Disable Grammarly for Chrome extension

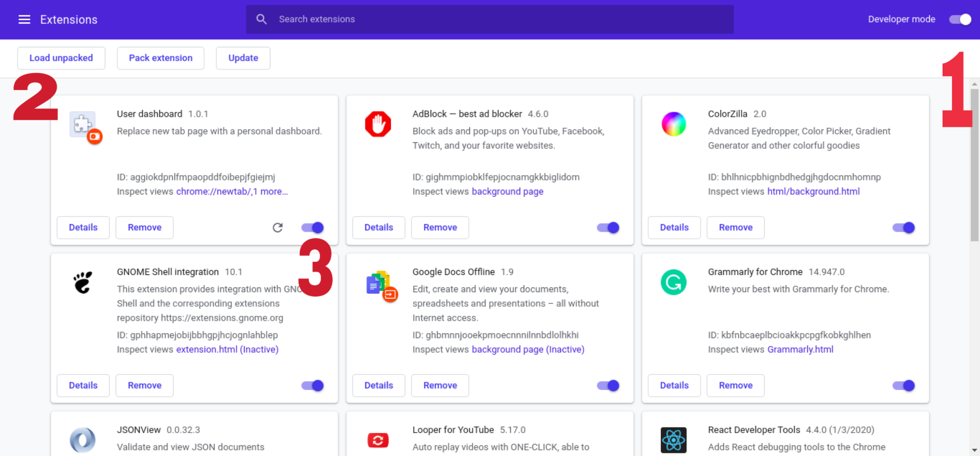coord(903,385)
